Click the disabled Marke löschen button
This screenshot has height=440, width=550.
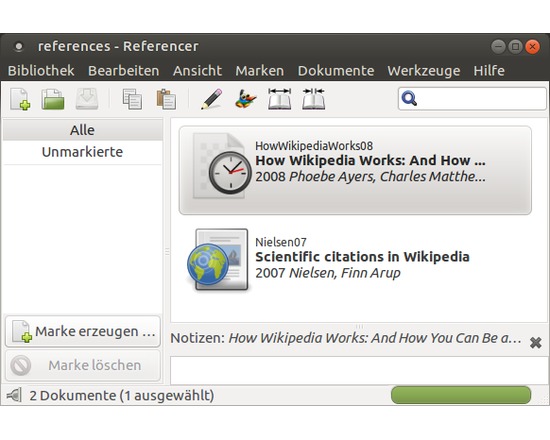(83, 365)
